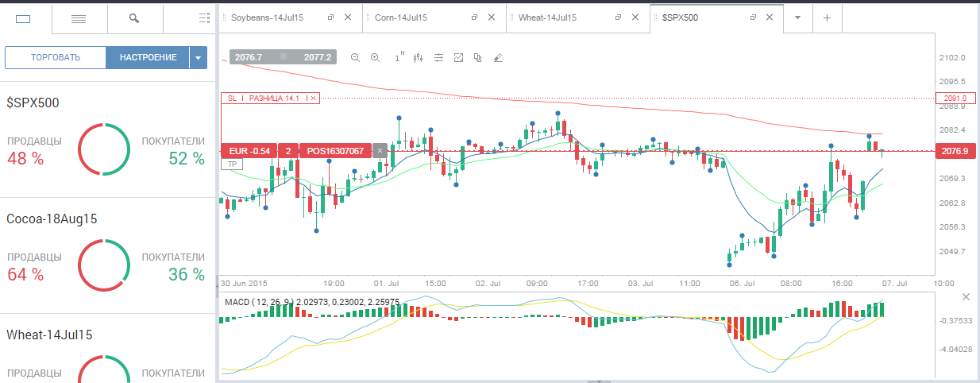Click the 52 % buyers value

pyautogui.click(x=187, y=159)
